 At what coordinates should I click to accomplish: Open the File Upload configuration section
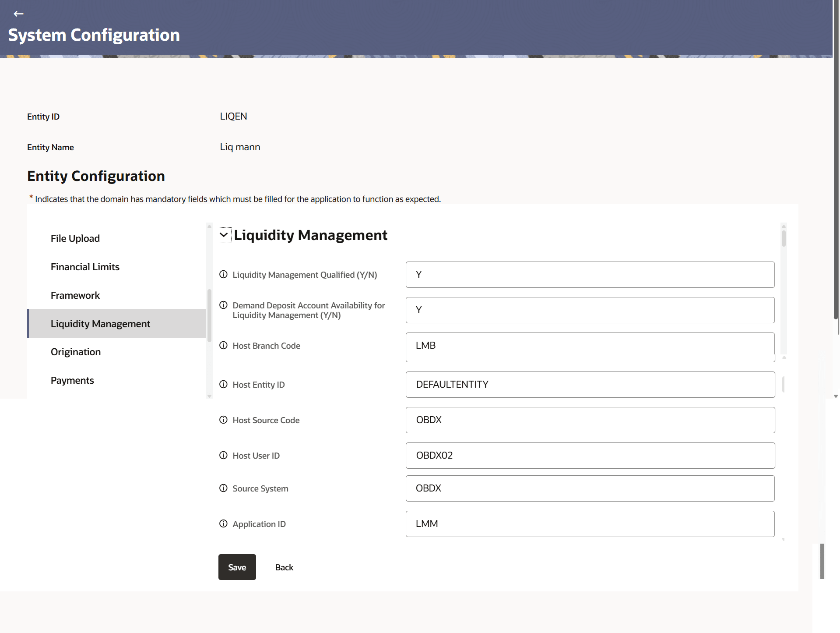[x=75, y=238]
